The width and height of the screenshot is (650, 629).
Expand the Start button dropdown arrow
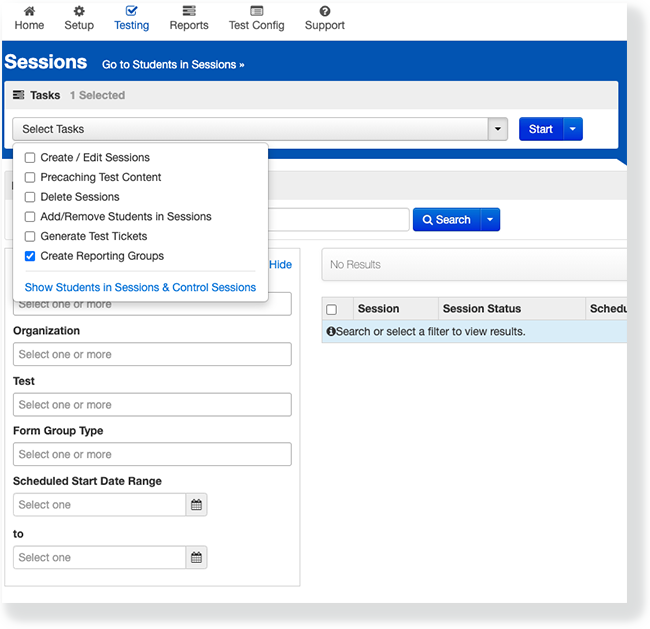click(x=572, y=129)
